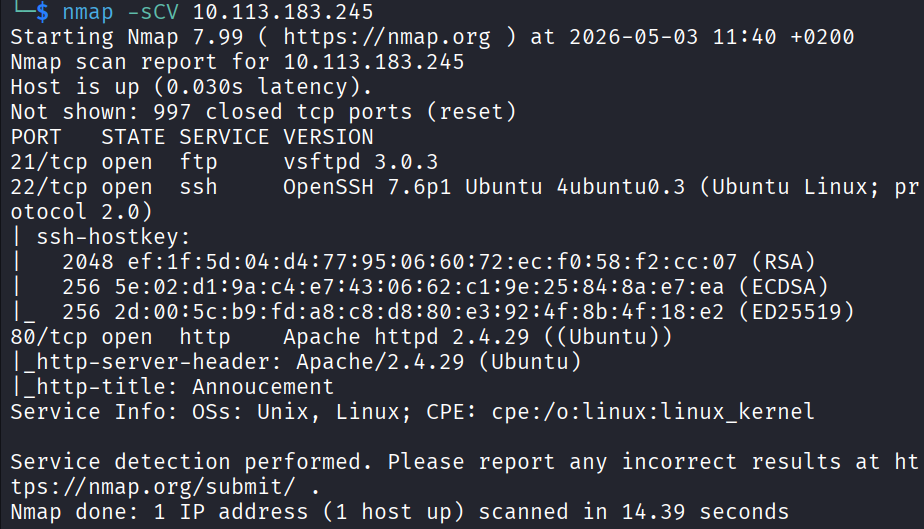Image resolution: width=924 pixels, height=529 pixels.
Task: Click the target IP 10.113.183.245 in command
Action: [283, 12]
